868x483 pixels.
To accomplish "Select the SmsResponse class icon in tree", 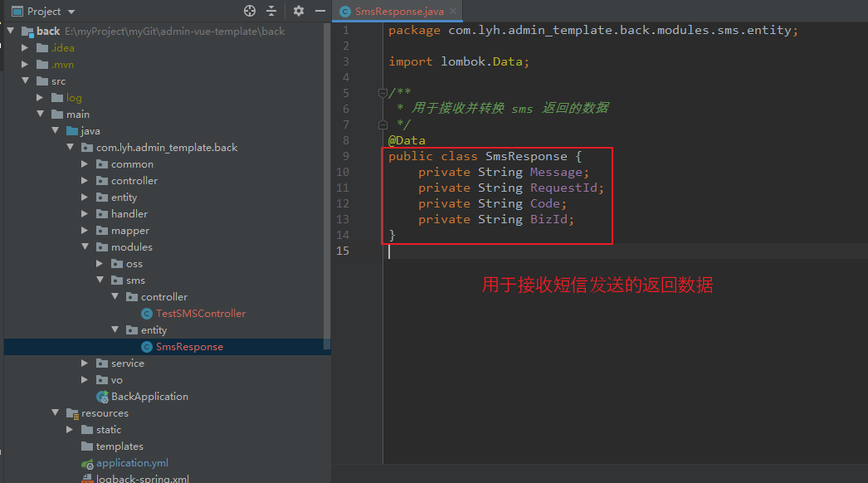I will pos(147,347).
